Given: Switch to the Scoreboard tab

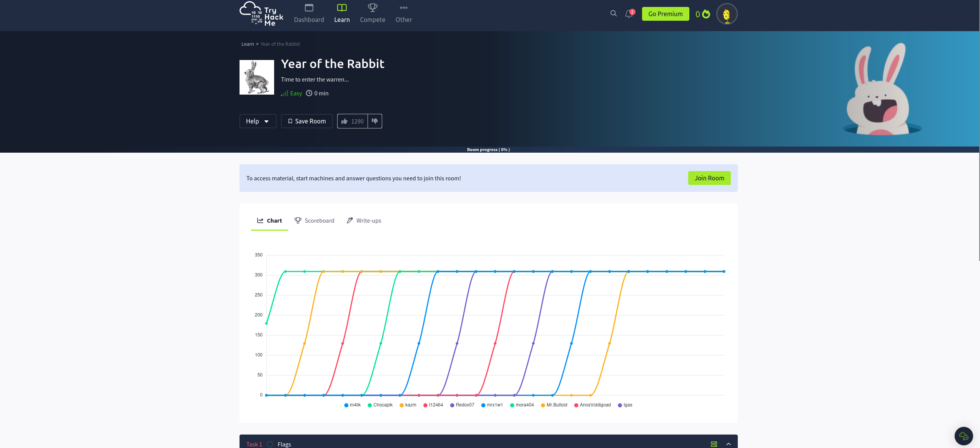Looking at the screenshot, I should click(x=314, y=221).
